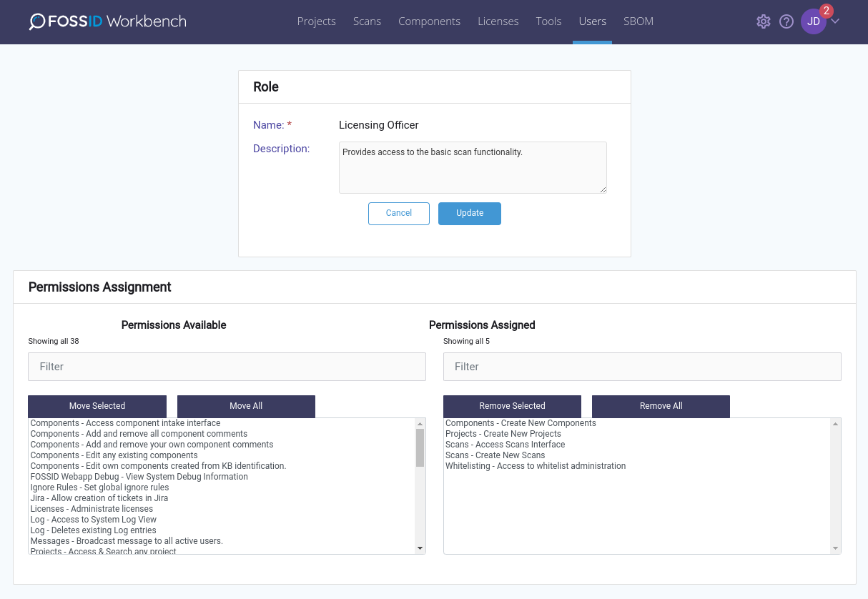Select 'Components - Access component intake interface'

(x=222, y=423)
